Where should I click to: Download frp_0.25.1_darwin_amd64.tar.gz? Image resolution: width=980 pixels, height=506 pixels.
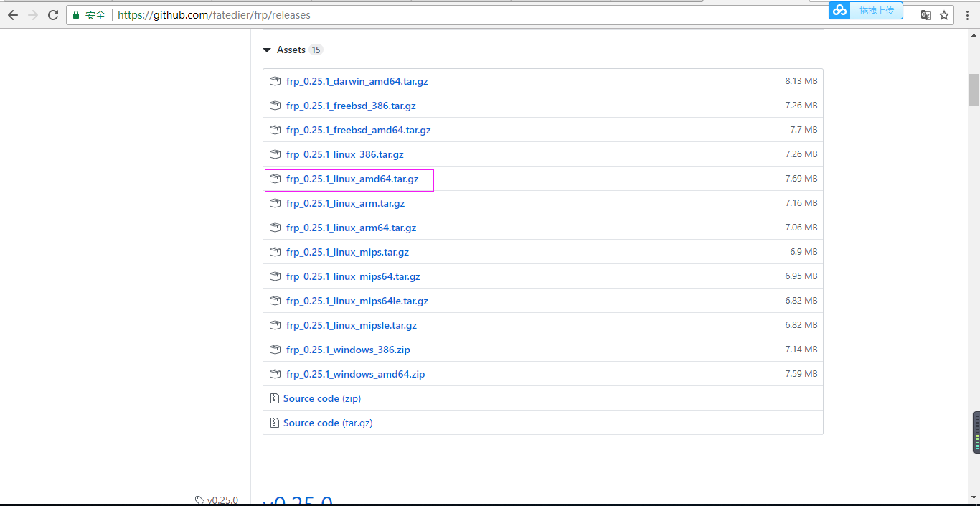[x=357, y=81]
